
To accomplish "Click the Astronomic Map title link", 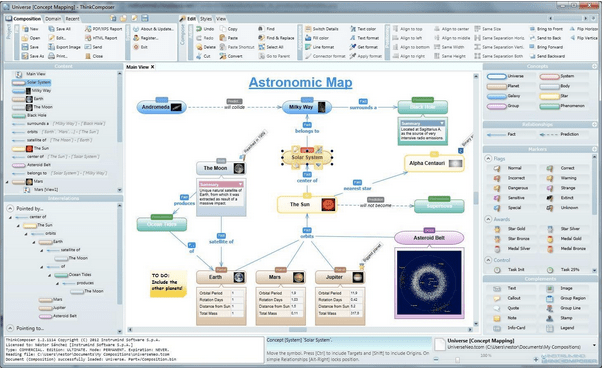I will pos(300,83).
